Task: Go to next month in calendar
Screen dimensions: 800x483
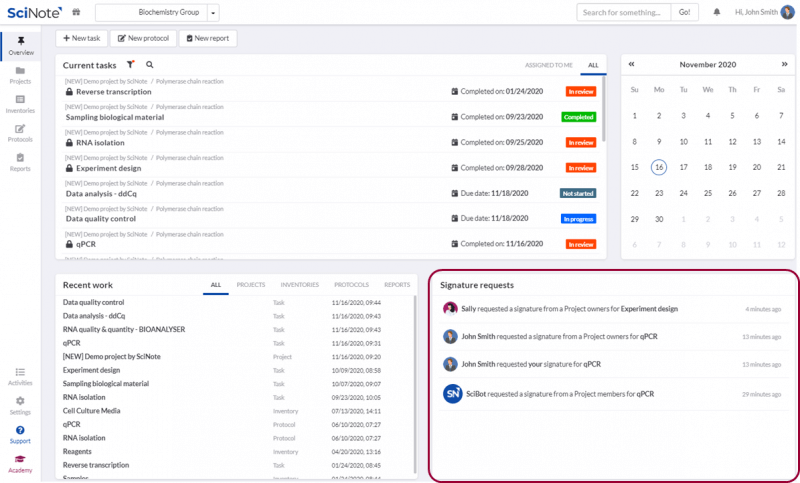Action: [x=784, y=64]
